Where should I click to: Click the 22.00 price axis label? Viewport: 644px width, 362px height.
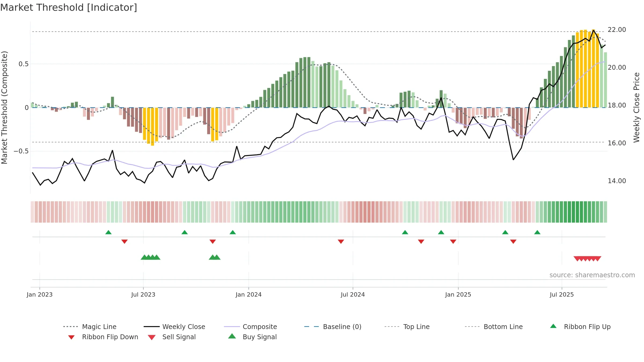[x=617, y=30]
